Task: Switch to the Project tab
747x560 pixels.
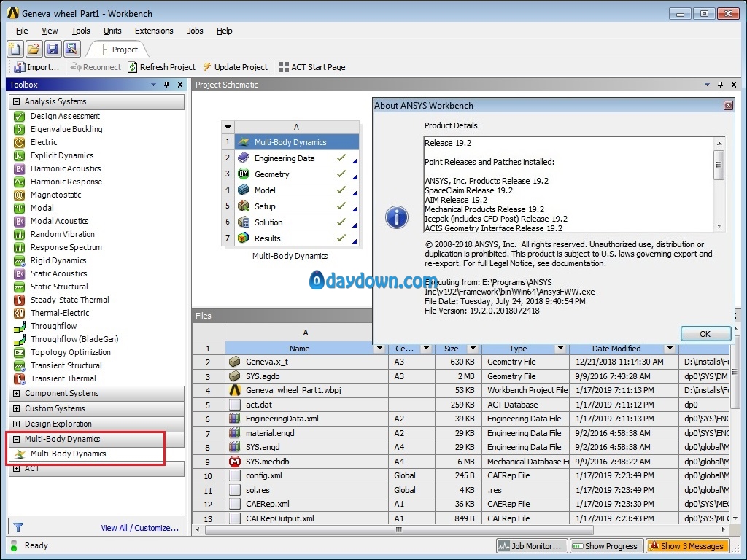Action: point(117,50)
